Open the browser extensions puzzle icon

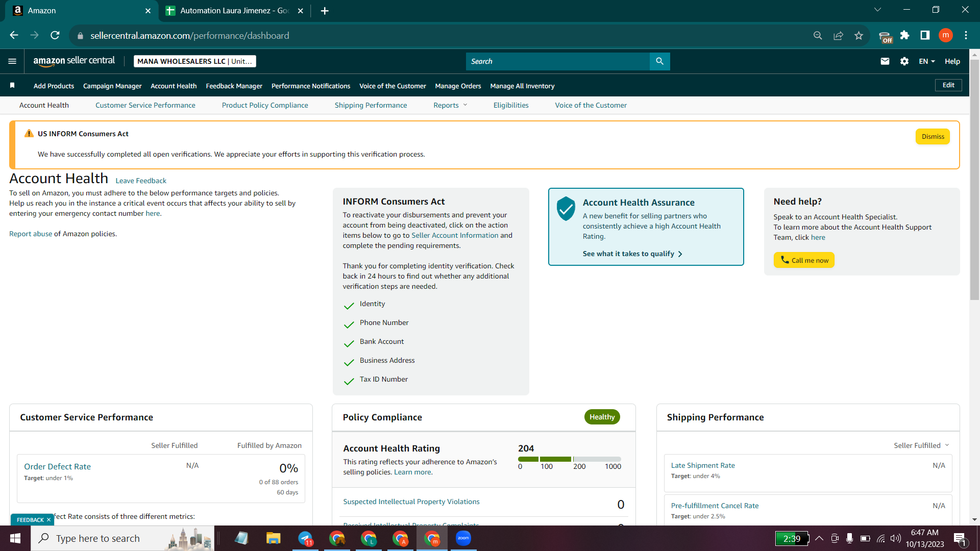tap(904, 35)
